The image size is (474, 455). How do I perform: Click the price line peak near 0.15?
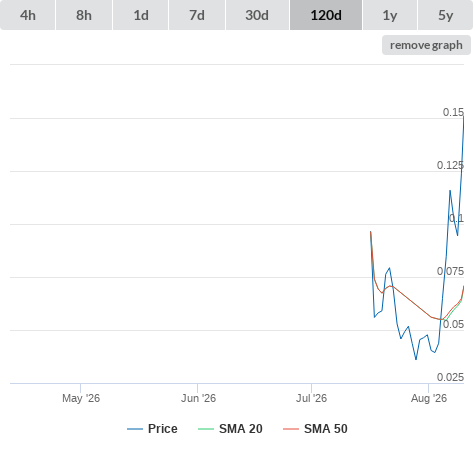[x=463, y=116]
